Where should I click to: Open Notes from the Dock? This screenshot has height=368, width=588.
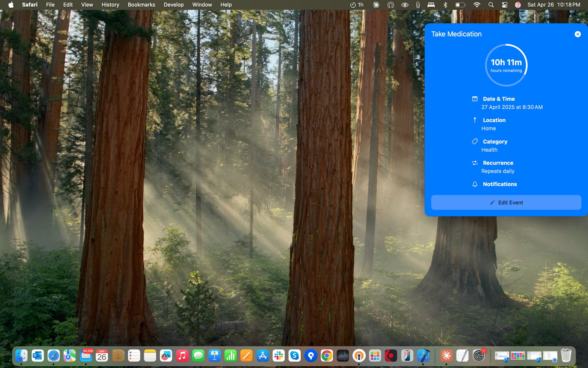[150, 356]
